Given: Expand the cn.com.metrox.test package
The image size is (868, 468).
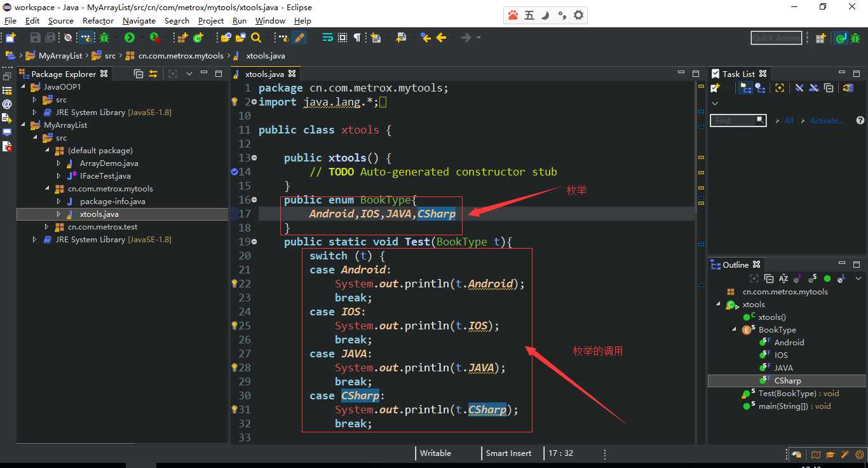Looking at the screenshot, I should (x=47, y=227).
